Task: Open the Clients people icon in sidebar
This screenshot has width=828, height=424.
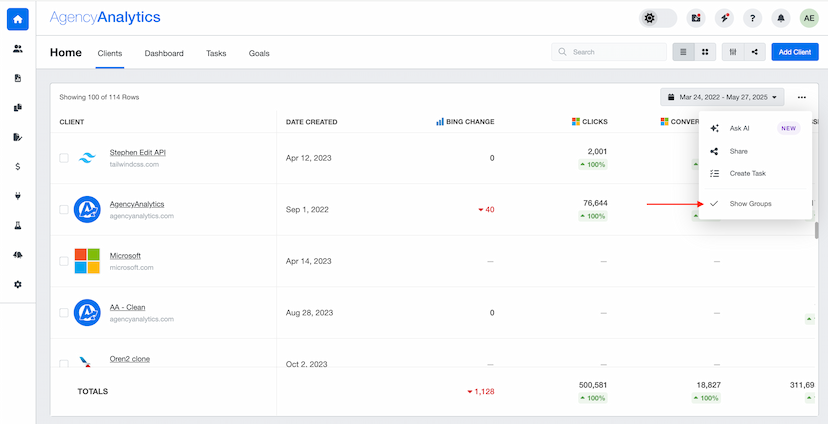Action: 17,49
